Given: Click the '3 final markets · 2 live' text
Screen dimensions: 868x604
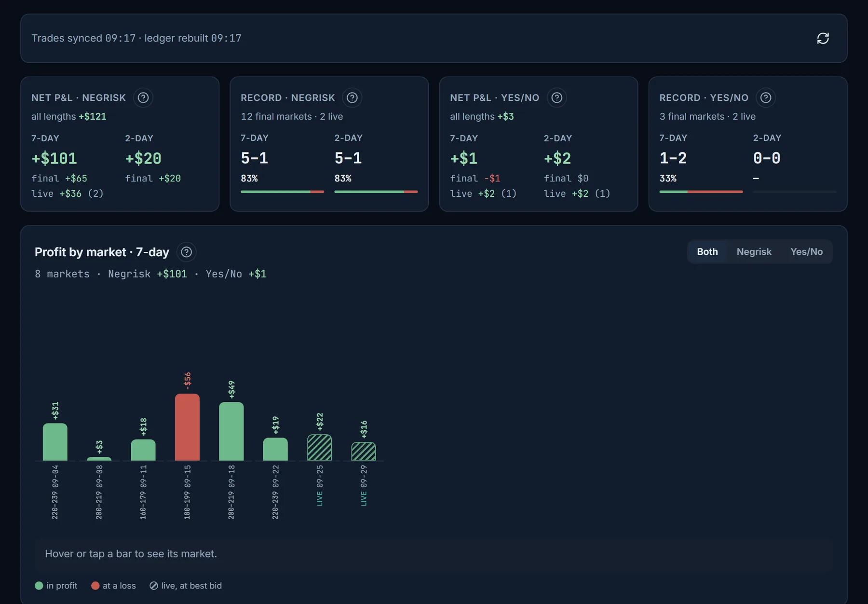Looking at the screenshot, I should (707, 116).
